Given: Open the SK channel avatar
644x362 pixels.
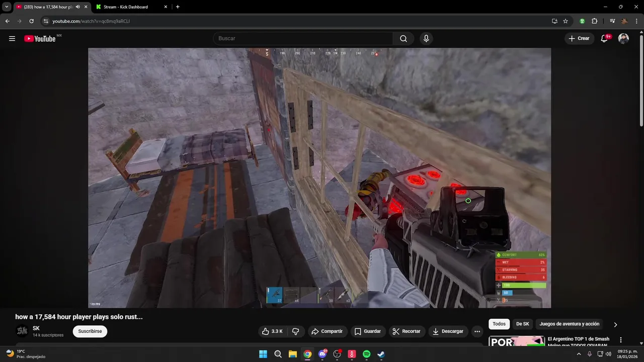Looking at the screenshot, I should tap(22, 331).
